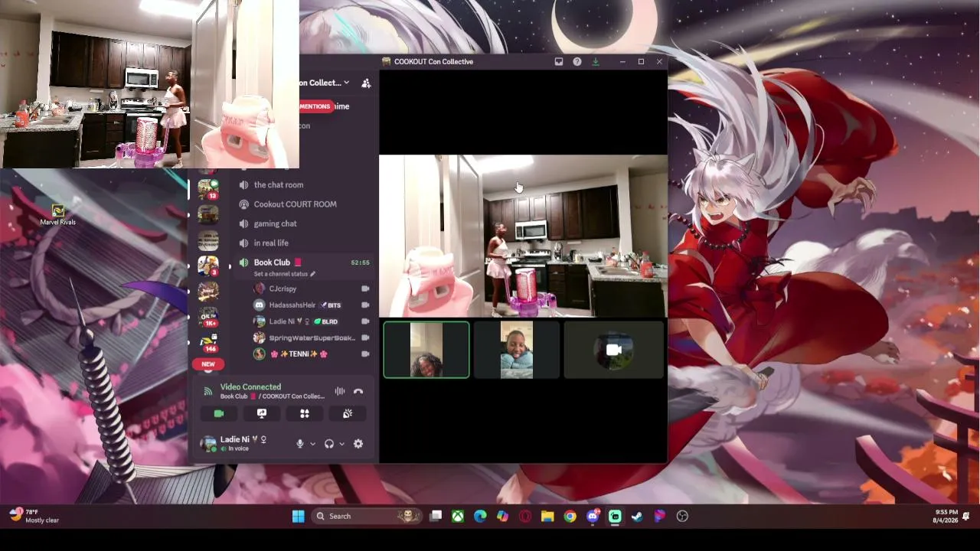Image resolution: width=980 pixels, height=551 pixels.
Task: Set a channel status for Book Club
Action: 284,274
